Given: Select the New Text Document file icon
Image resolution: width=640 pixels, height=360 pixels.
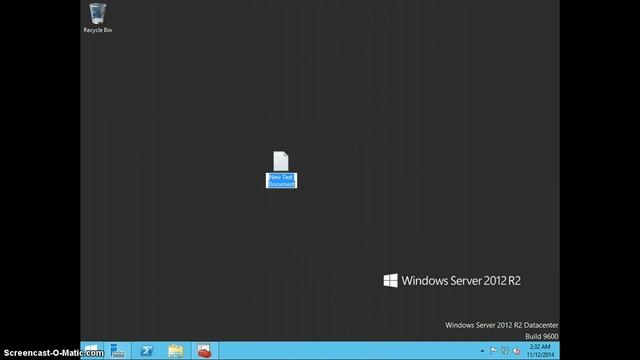Looking at the screenshot, I should coord(281,161).
